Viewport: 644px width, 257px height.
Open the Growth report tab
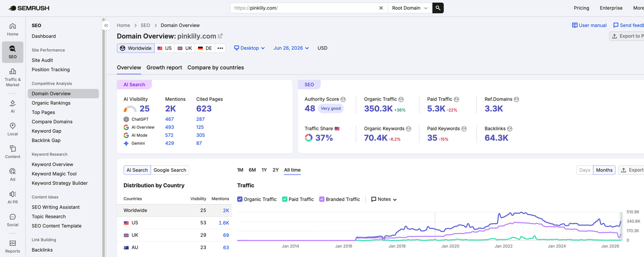tap(164, 67)
